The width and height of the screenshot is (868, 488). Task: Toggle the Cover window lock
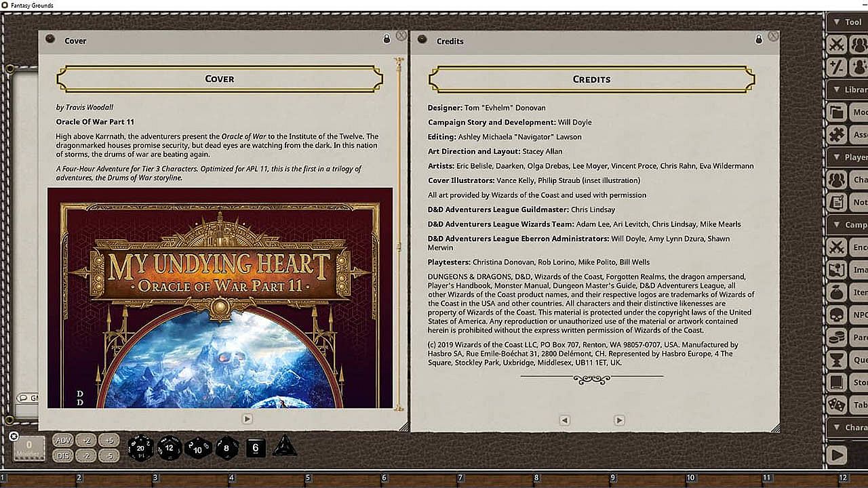tap(387, 39)
